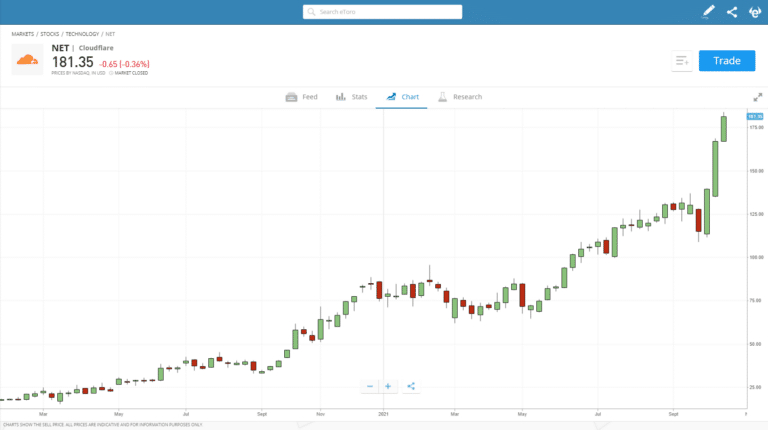The image size is (768, 430).
Task: Select the Chart tab
Action: point(402,97)
